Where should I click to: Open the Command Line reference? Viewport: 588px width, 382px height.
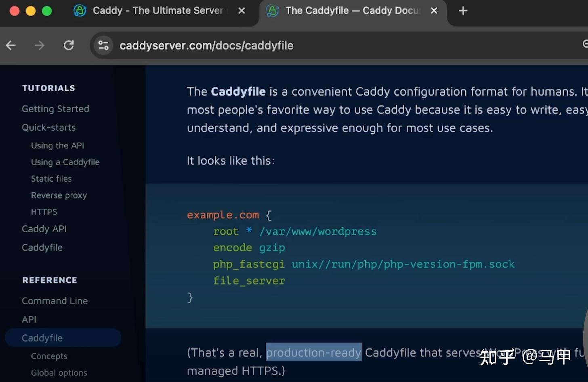[55, 300]
